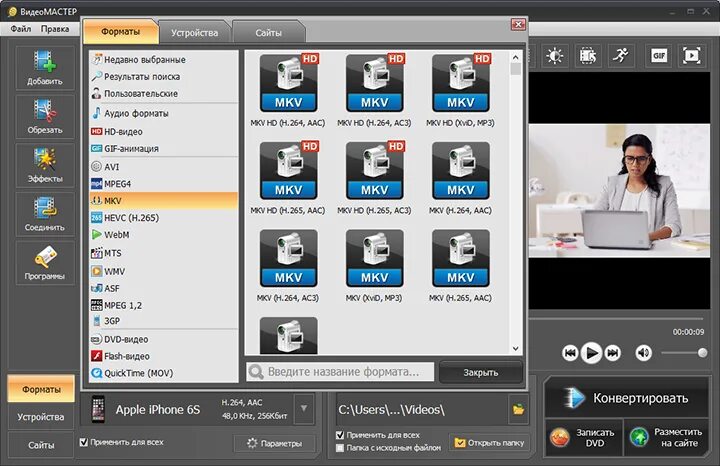The height and width of the screenshot is (466, 720).
Task: Select Недавно выбранные category
Action: (x=164, y=60)
